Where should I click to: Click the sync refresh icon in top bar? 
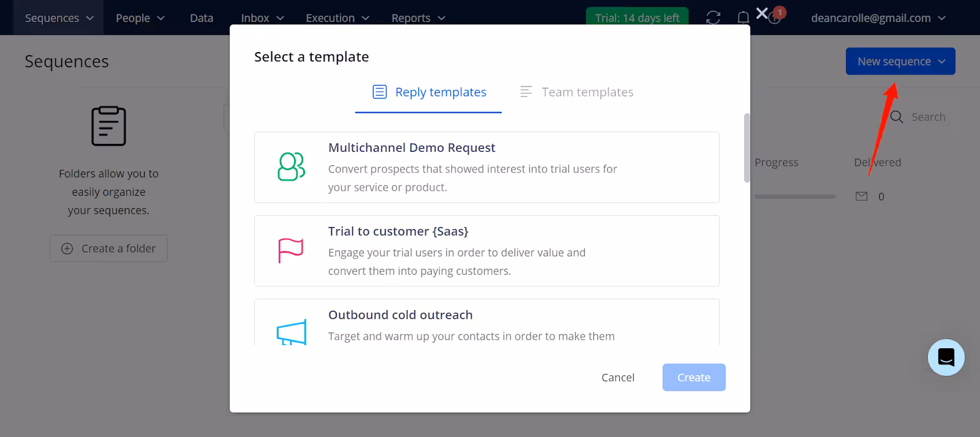pos(713,18)
